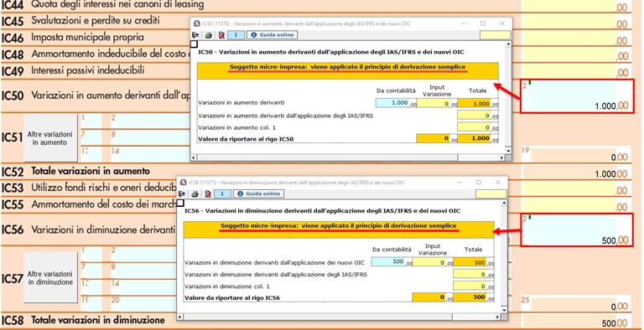Click the number 1 box in IC56 toolbar
644x330 pixels.
point(222,193)
